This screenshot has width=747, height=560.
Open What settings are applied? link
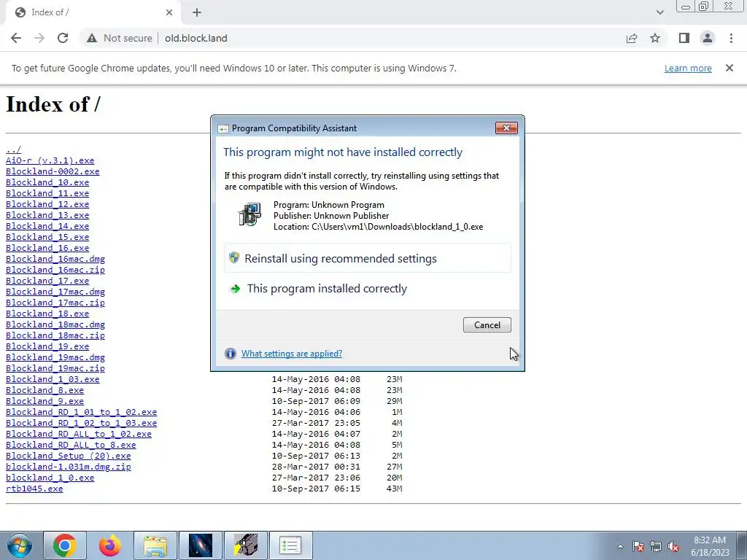(x=292, y=354)
